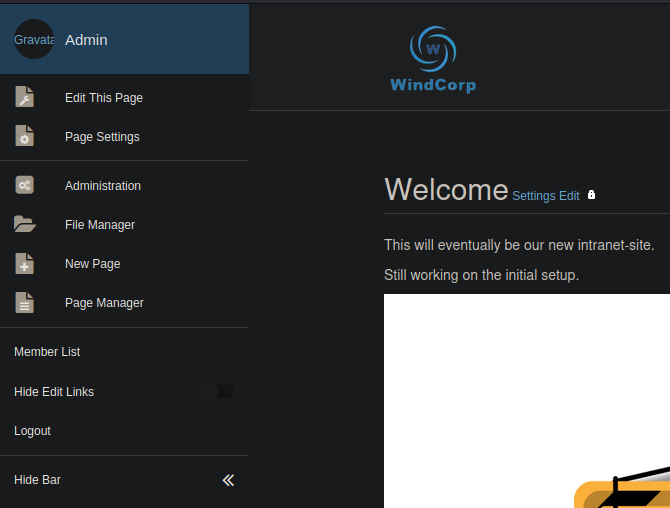Click the Gravatar avatar circle
The width and height of the screenshot is (670, 508).
click(x=34, y=40)
